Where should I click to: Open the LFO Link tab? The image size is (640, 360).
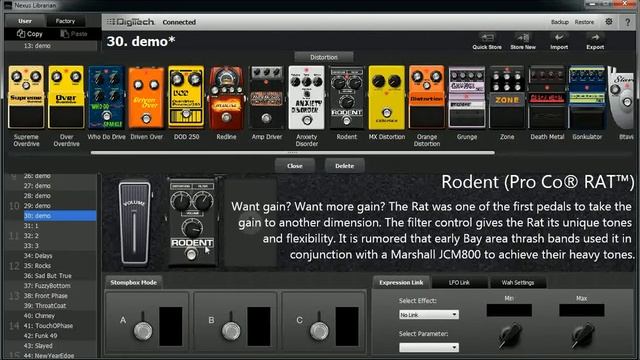tap(459, 282)
